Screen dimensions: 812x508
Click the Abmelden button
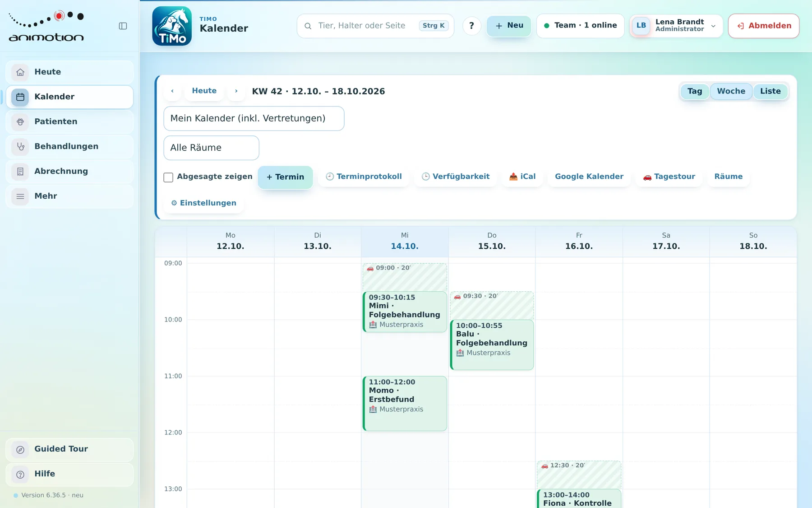pos(763,26)
